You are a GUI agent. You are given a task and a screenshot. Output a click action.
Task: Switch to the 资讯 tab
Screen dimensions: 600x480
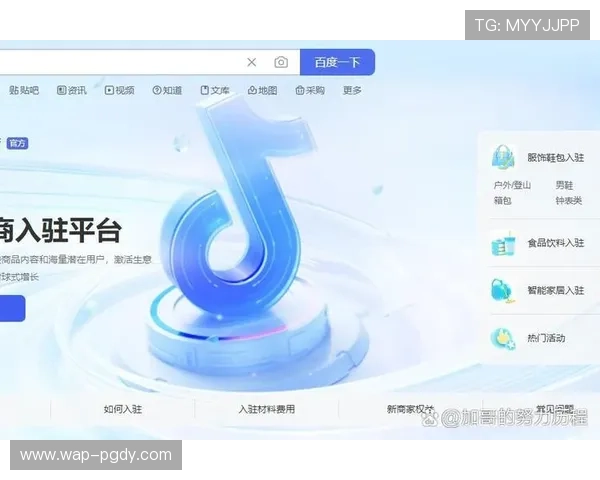click(72, 90)
